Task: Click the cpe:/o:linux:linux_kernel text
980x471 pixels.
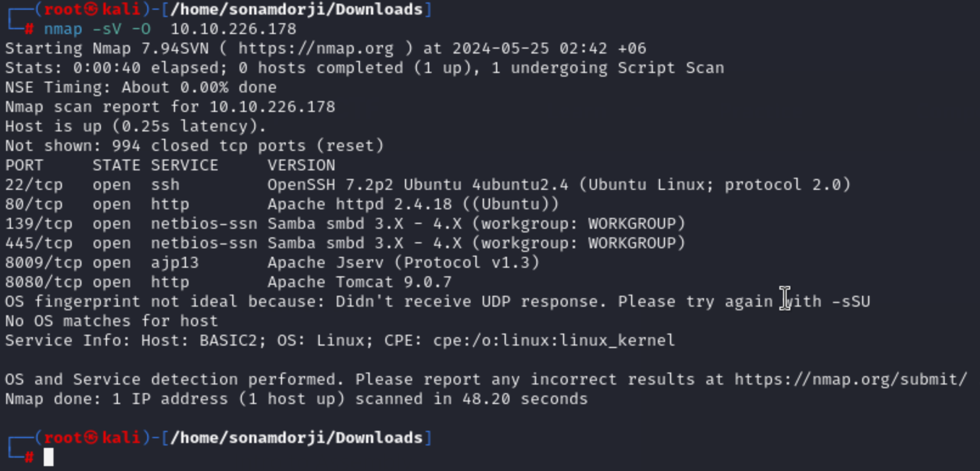Action: coord(554,340)
